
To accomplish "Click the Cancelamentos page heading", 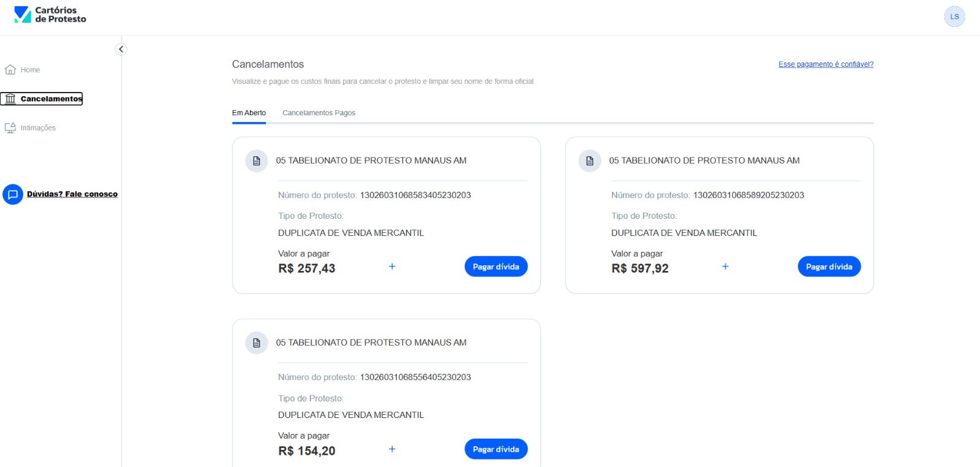I will [x=268, y=64].
